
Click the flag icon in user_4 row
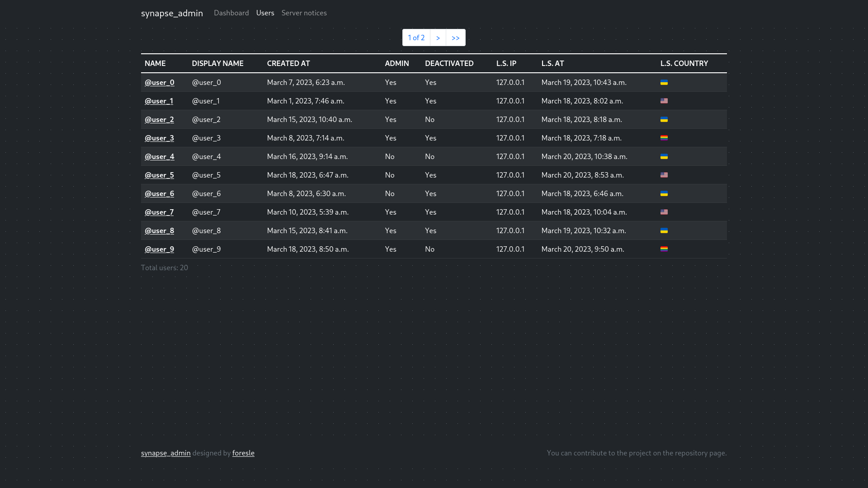[664, 156]
